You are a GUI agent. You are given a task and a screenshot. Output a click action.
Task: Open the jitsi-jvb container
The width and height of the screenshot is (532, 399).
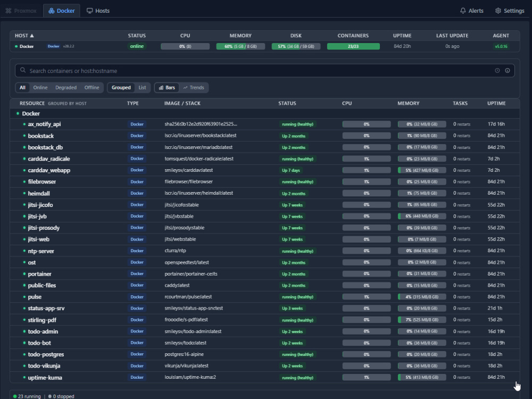coord(37,216)
